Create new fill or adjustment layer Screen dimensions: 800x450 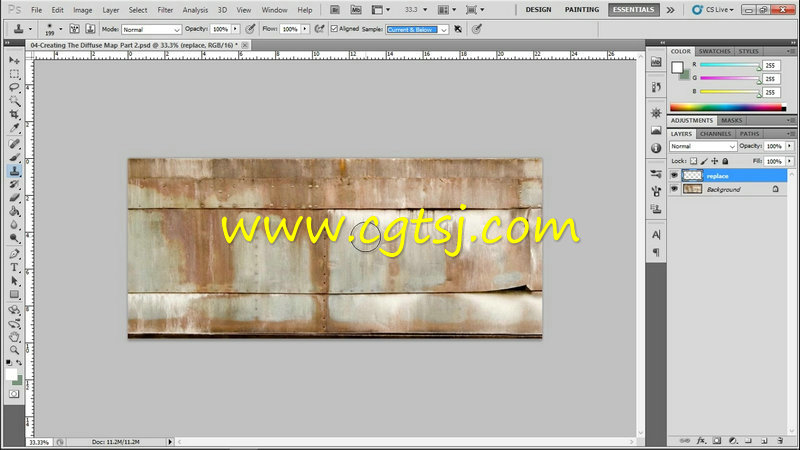(x=733, y=440)
